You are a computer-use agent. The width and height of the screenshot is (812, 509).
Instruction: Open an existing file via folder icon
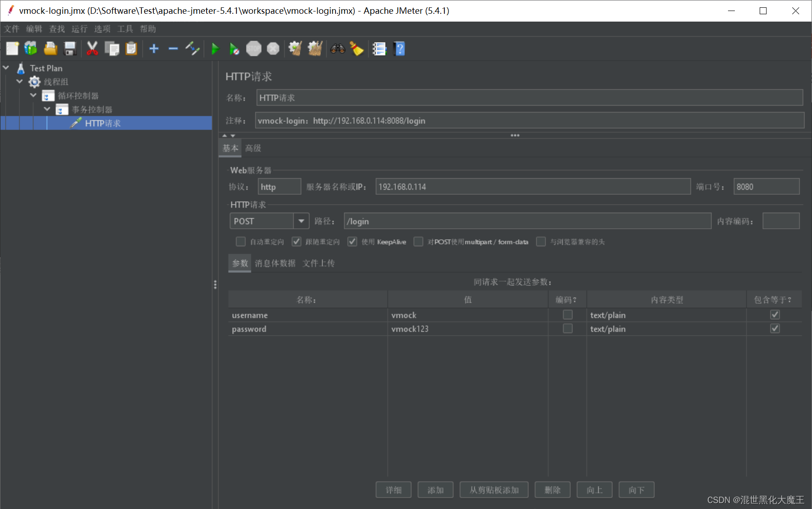click(50, 48)
